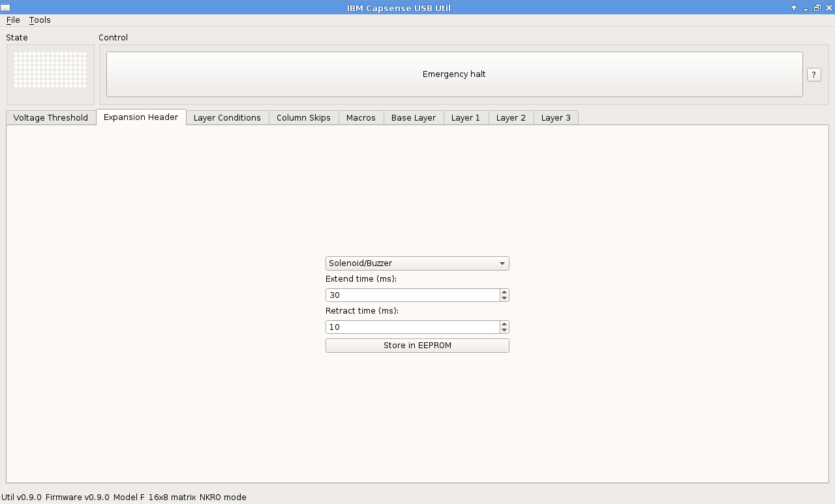Expand the Solenoid/Buzzer dropdown
Screen dimensions: 835x504
pyautogui.click(x=417, y=263)
